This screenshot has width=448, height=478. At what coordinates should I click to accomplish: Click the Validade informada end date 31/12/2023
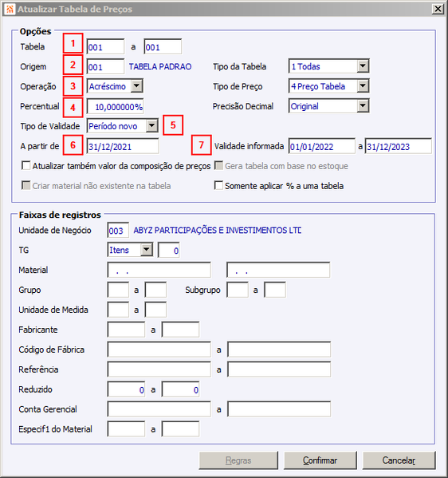pos(399,146)
